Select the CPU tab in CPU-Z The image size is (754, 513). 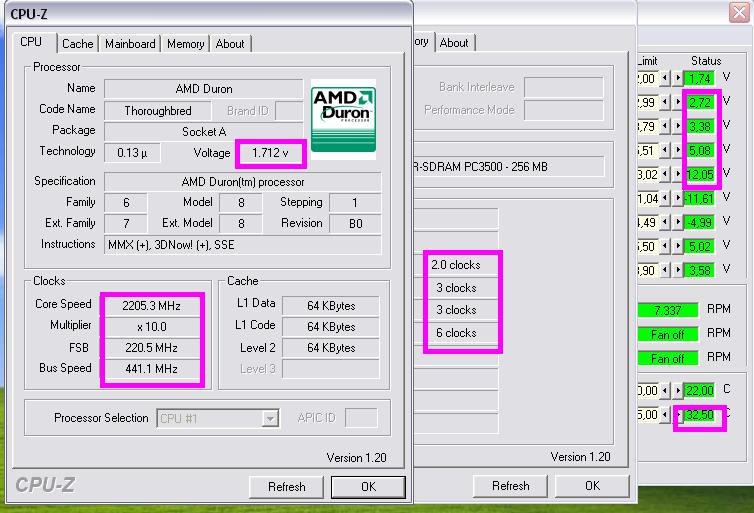[x=31, y=42]
